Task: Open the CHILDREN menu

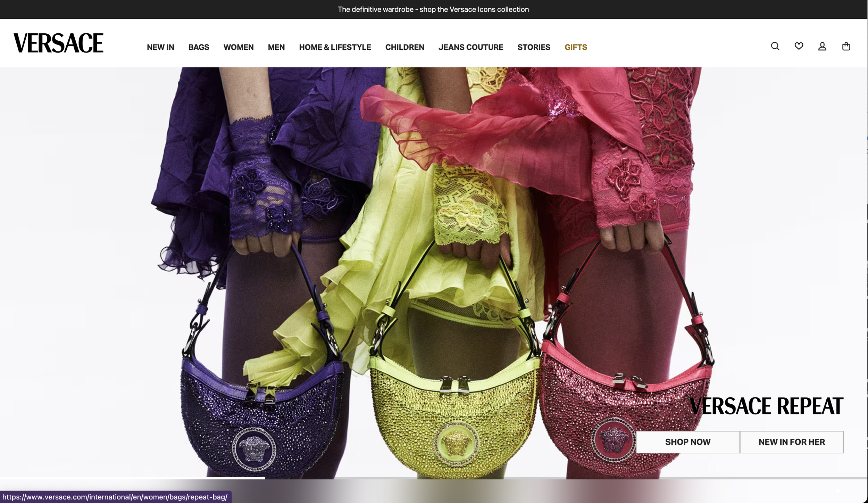Action: (404, 47)
